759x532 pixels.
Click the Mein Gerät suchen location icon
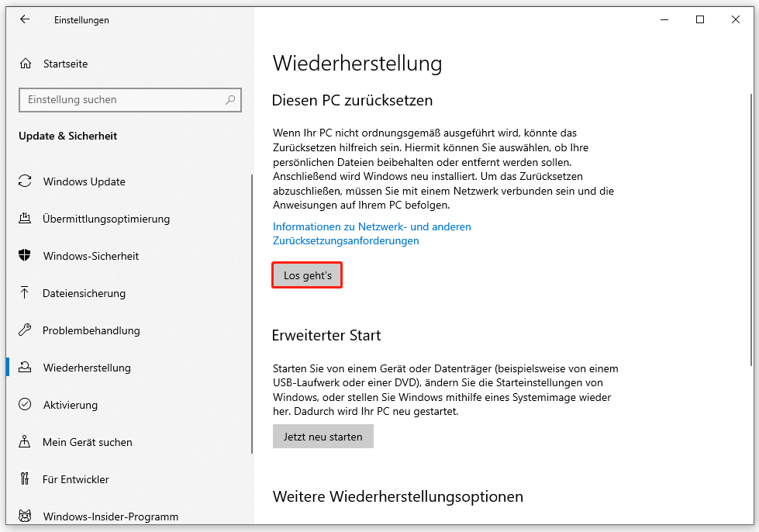coord(26,441)
